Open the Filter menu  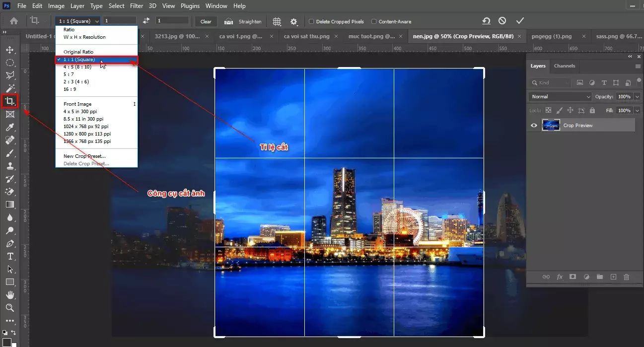[137, 5]
